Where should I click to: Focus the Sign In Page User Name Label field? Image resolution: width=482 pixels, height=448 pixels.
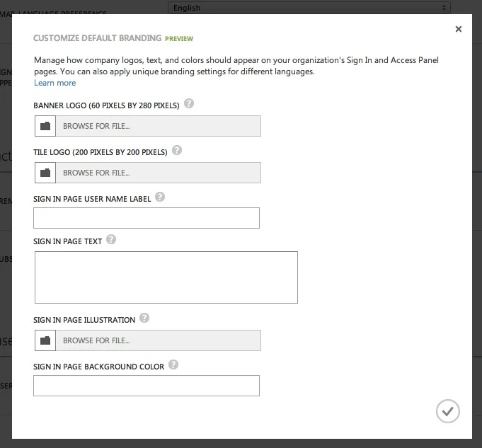[x=147, y=218]
